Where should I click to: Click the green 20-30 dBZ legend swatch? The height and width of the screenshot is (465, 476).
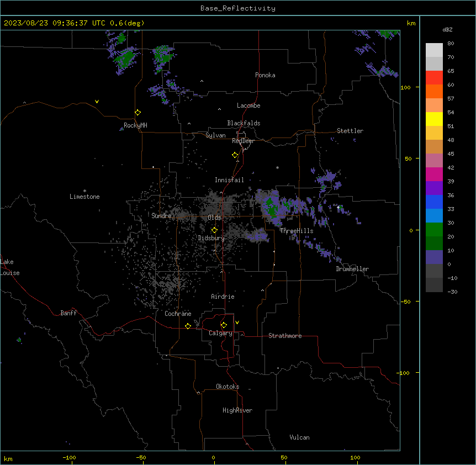[434, 230]
